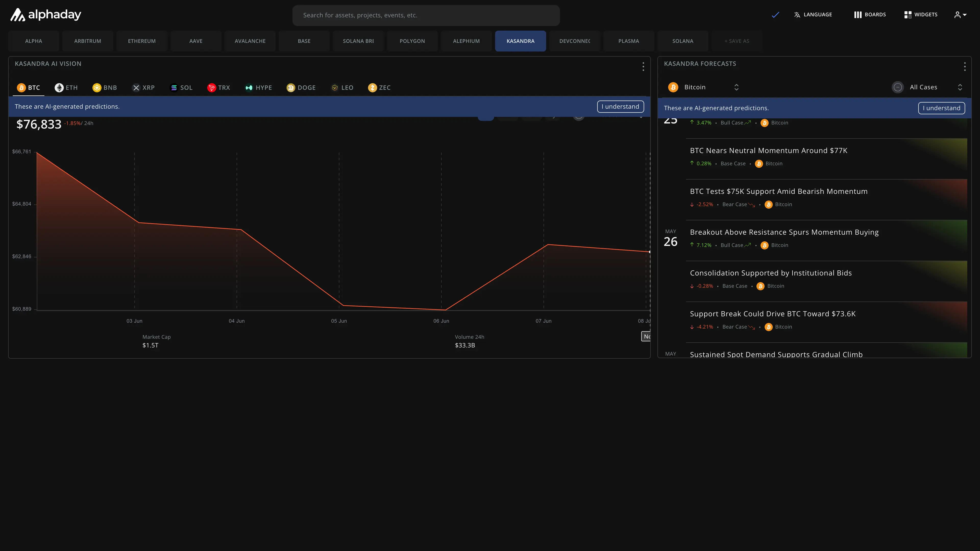Select the LEO coin tab
980x551 pixels.
pyautogui.click(x=342, y=88)
